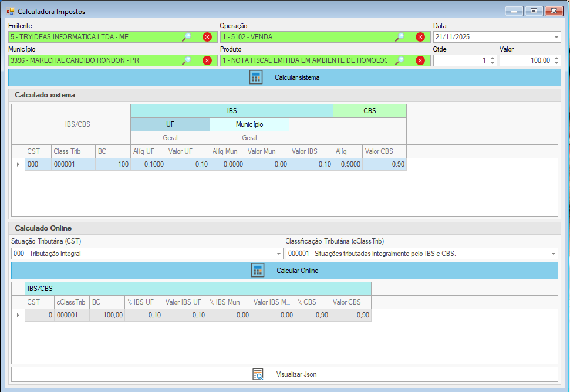
Task: Open the Data date picker dropdown
Action: 556,37
